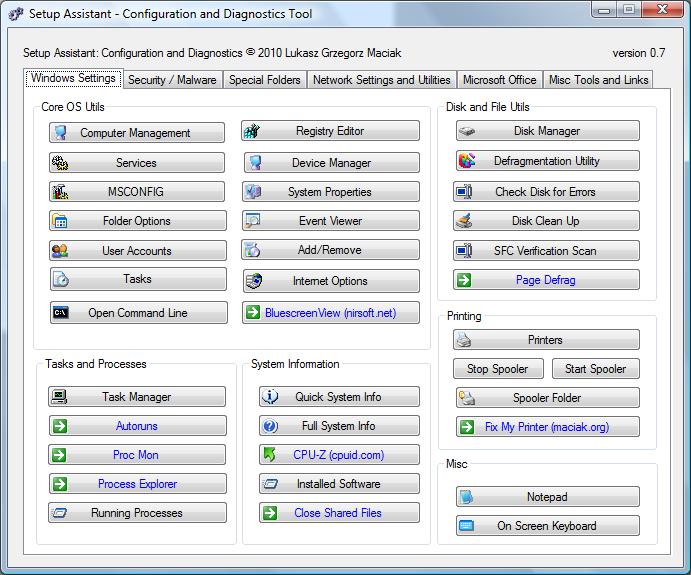Click the Quick System Info icon
Screen dimensions: 691x575
point(270,397)
